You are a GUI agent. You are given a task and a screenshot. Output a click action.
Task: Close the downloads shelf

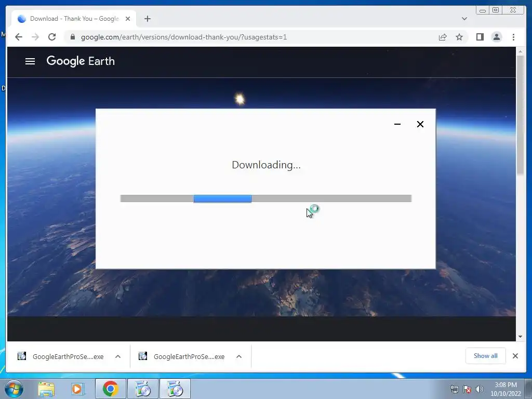pyautogui.click(x=515, y=356)
